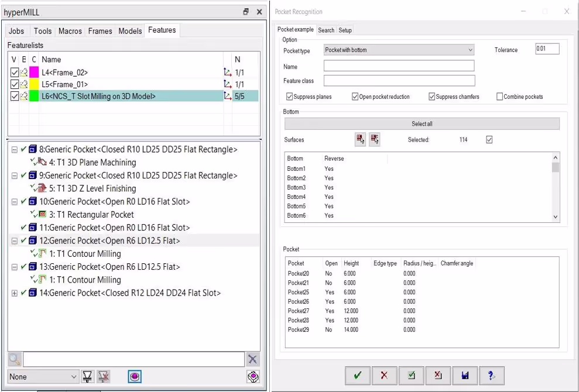Switch to the Tools tab
This screenshot has width=579, height=392.
[x=43, y=31]
